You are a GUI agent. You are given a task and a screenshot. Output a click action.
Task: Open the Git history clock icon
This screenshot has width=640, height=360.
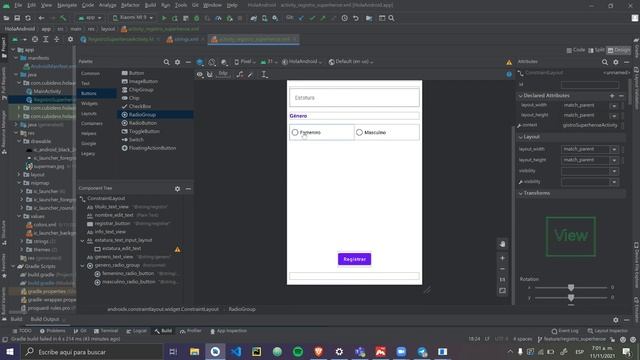pos(345,18)
